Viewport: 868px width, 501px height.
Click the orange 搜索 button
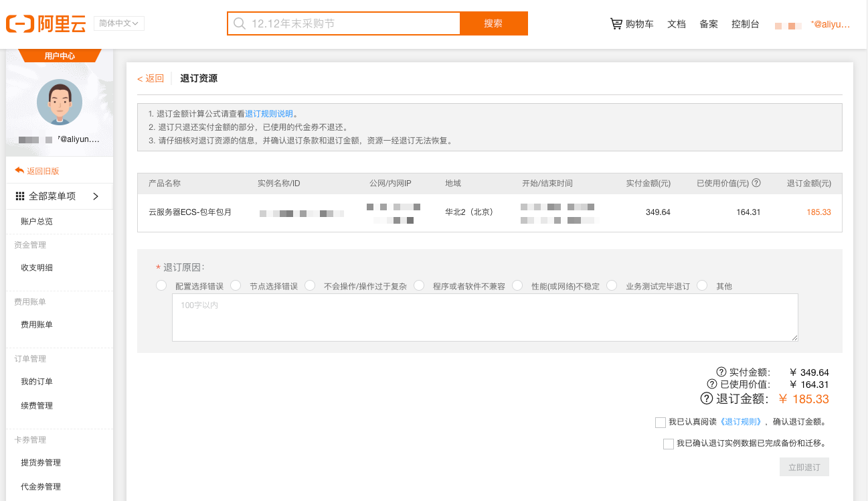494,23
